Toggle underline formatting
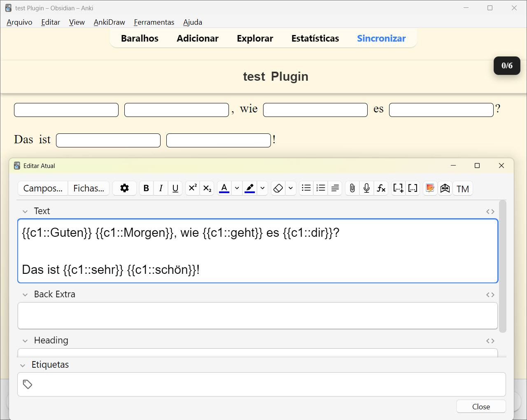 click(x=175, y=188)
